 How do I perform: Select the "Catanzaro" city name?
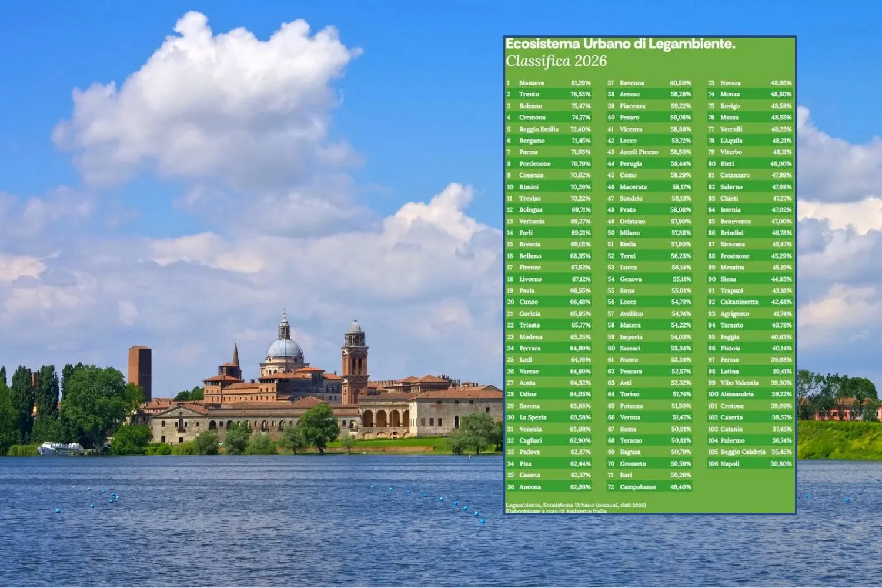(x=735, y=175)
